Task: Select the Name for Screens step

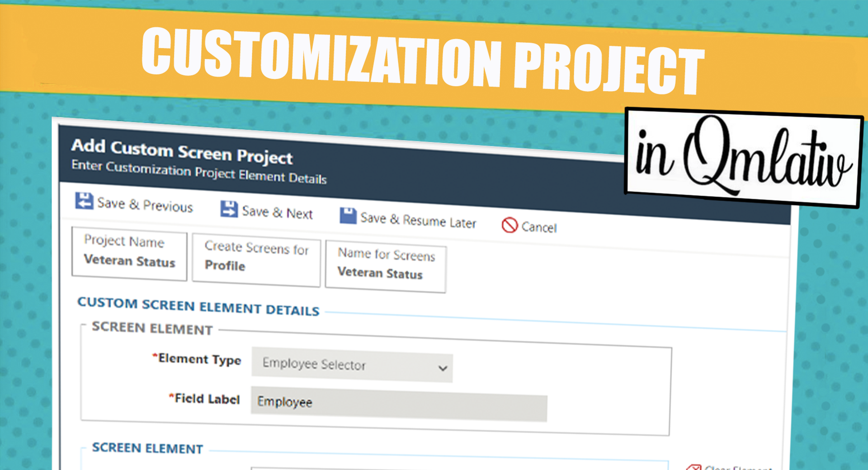Action: click(x=386, y=266)
